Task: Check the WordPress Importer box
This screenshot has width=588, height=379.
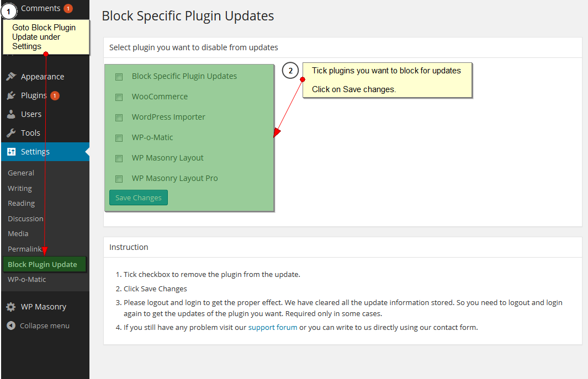Action: [119, 118]
